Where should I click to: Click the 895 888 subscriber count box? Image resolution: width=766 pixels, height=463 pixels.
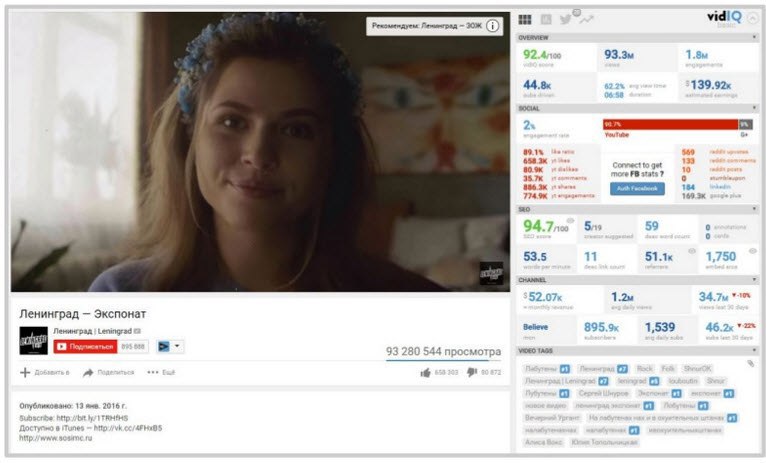click(133, 346)
